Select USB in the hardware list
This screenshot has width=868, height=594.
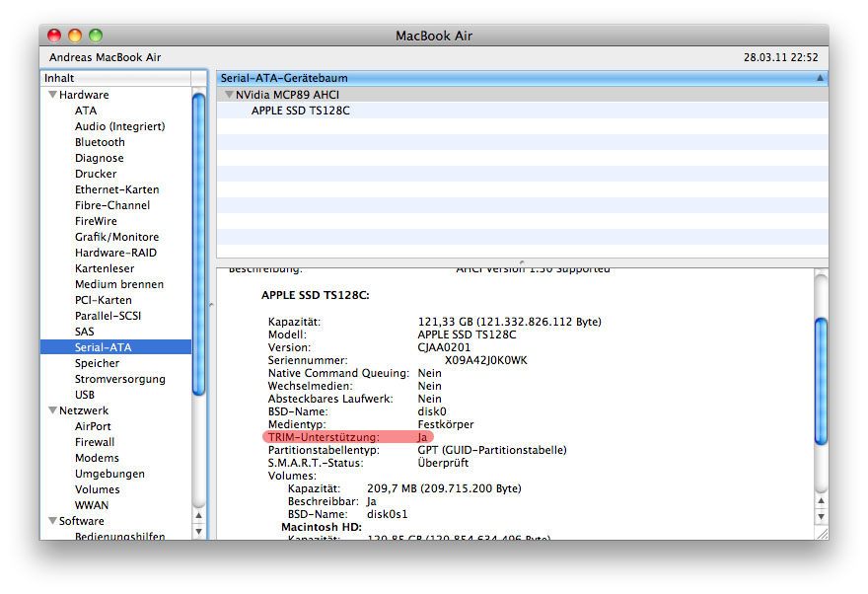(x=85, y=395)
